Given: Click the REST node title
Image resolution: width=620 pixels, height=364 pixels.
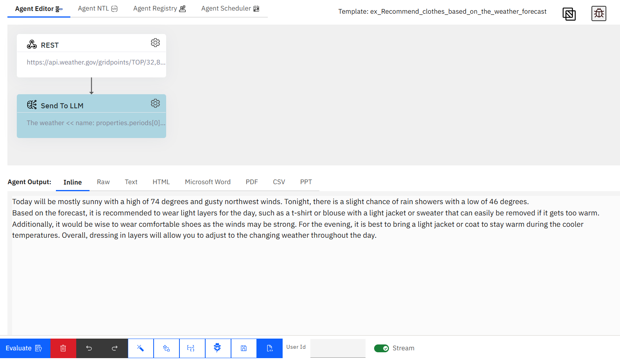Looking at the screenshot, I should coord(50,45).
